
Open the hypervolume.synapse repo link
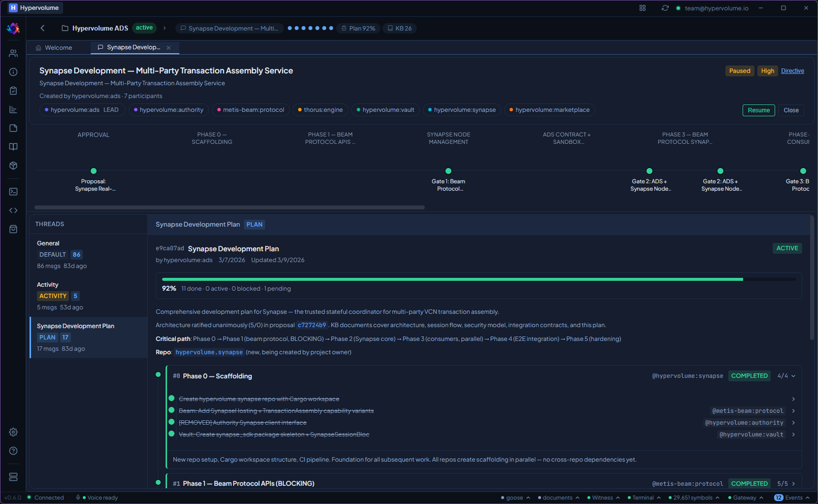point(209,352)
